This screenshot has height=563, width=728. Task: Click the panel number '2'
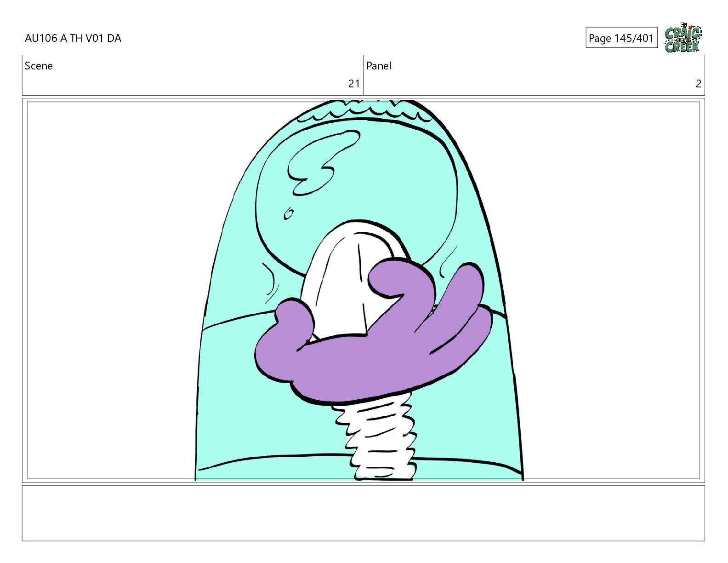point(699,84)
